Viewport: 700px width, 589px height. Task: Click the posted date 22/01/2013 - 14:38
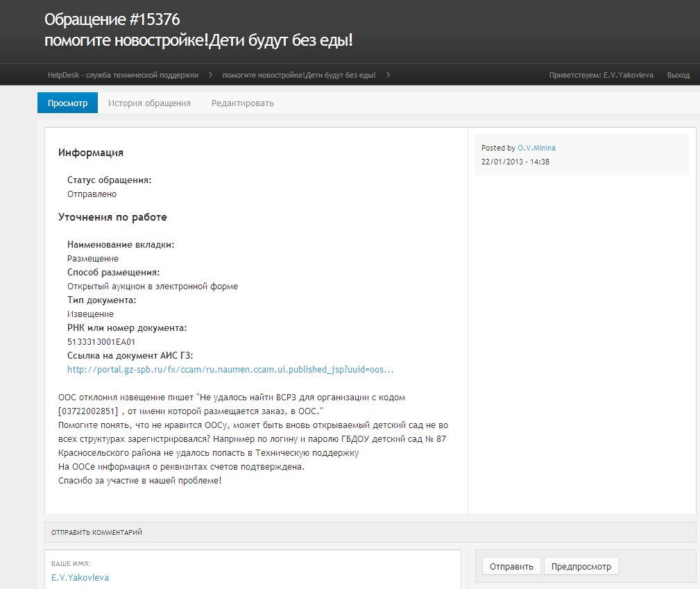point(515,162)
